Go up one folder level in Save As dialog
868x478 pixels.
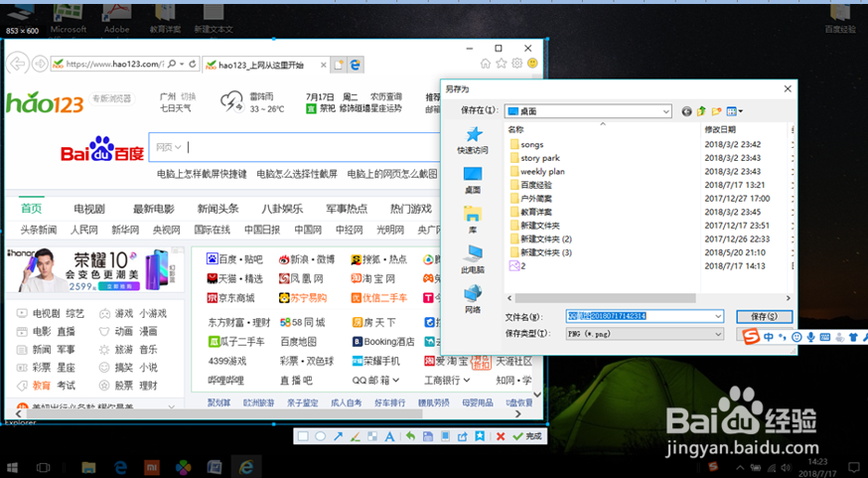(x=701, y=111)
